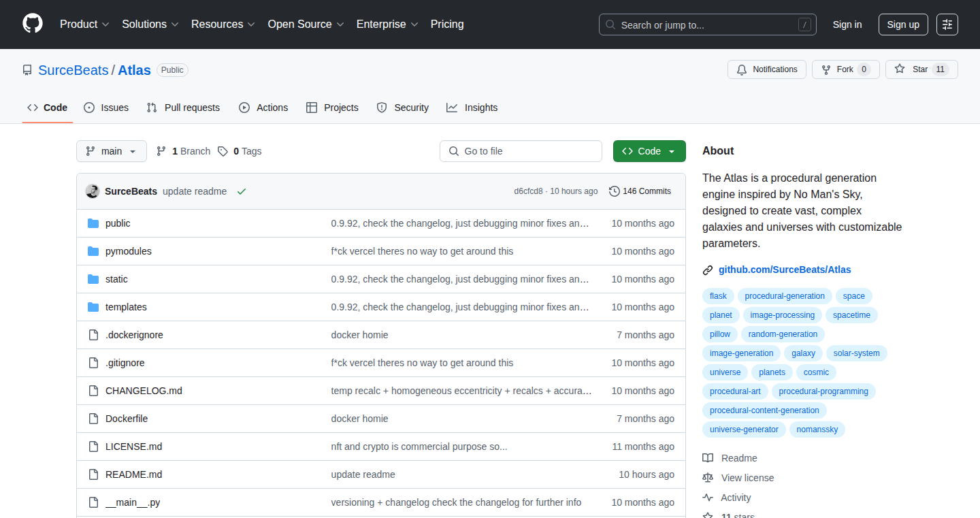980x518 pixels.
Task: Click the GitHub logo icon
Action: pyautogui.click(x=33, y=24)
